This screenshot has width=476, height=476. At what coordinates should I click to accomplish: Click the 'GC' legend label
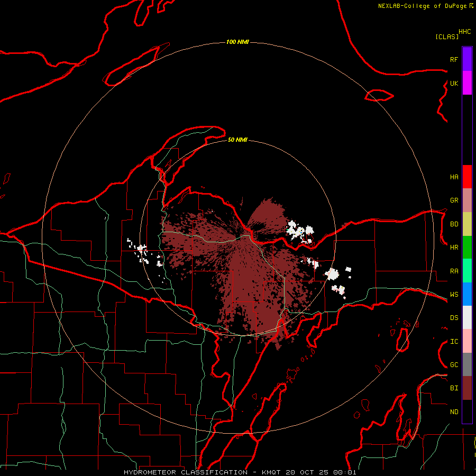pos(454,365)
